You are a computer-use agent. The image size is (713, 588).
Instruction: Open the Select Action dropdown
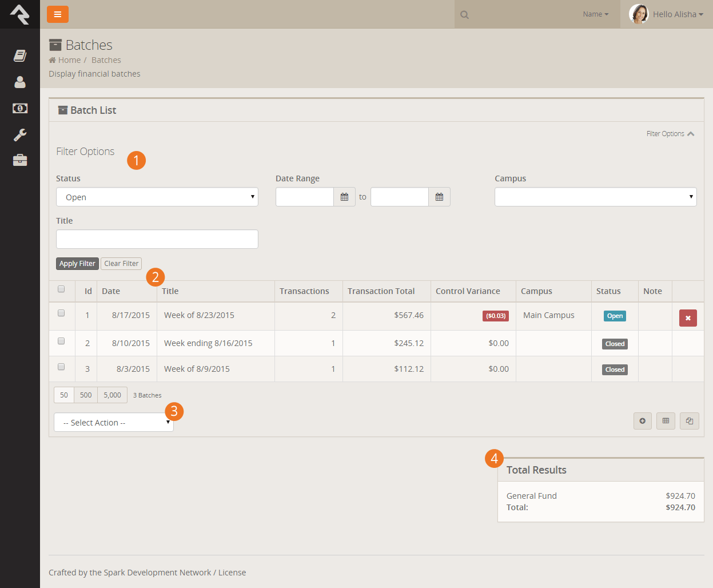(114, 423)
